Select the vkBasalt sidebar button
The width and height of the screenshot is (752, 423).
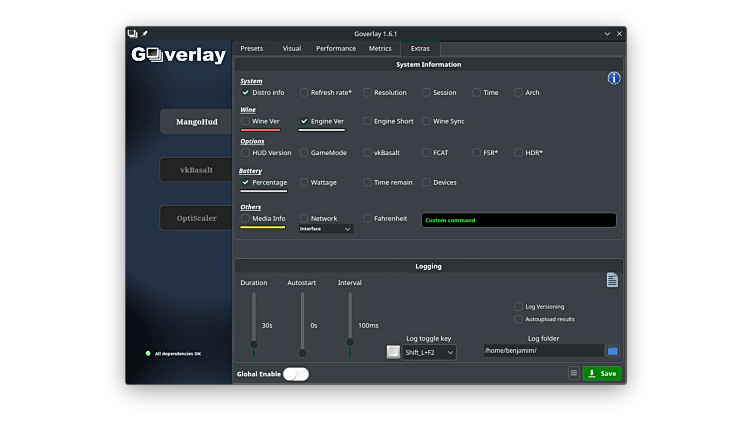[x=196, y=170]
